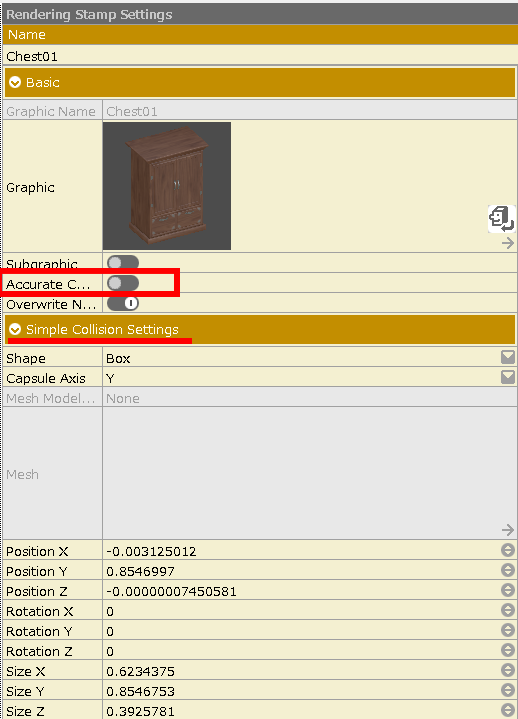Collapse the Basic section
Image resolution: width=518 pixels, height=719 pixels.
click(x=15, y=83)
